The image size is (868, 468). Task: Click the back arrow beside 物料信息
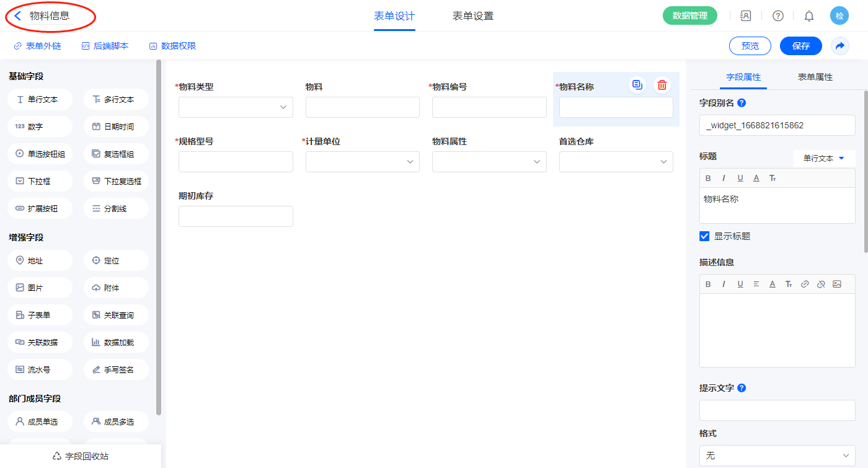tap(18, 16)
